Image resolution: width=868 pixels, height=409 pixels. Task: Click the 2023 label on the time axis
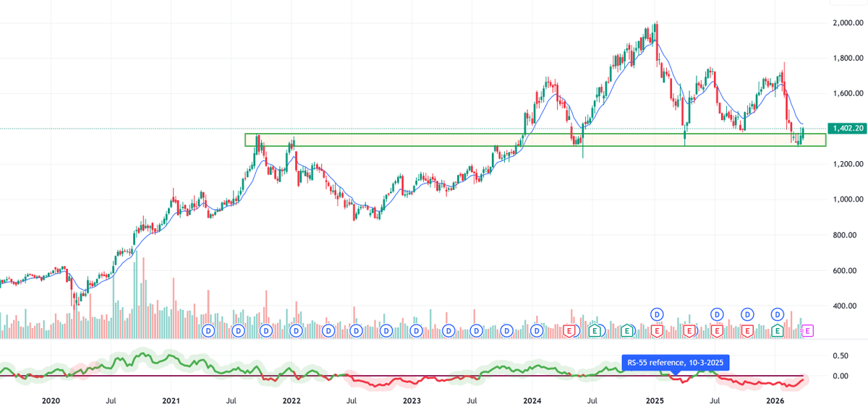[x=412, y=400]
